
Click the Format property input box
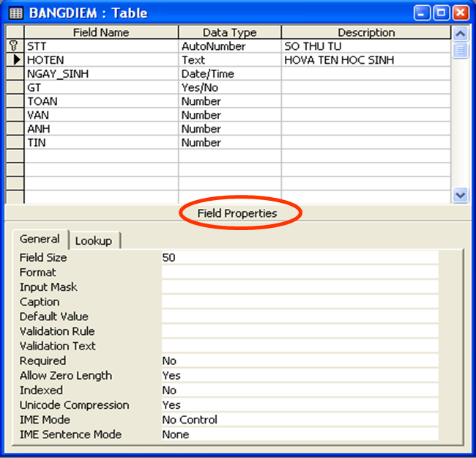coord(300,272)
